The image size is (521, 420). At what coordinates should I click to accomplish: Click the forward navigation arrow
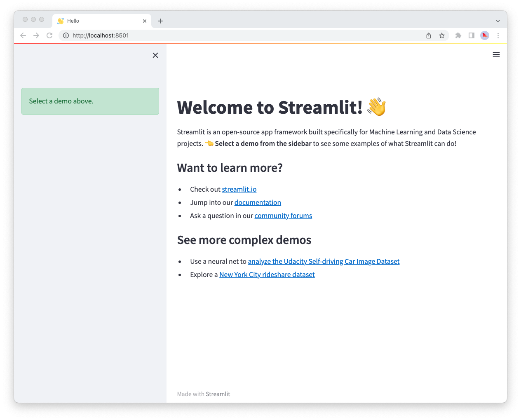pyautogui.click(x=36, y=35)
